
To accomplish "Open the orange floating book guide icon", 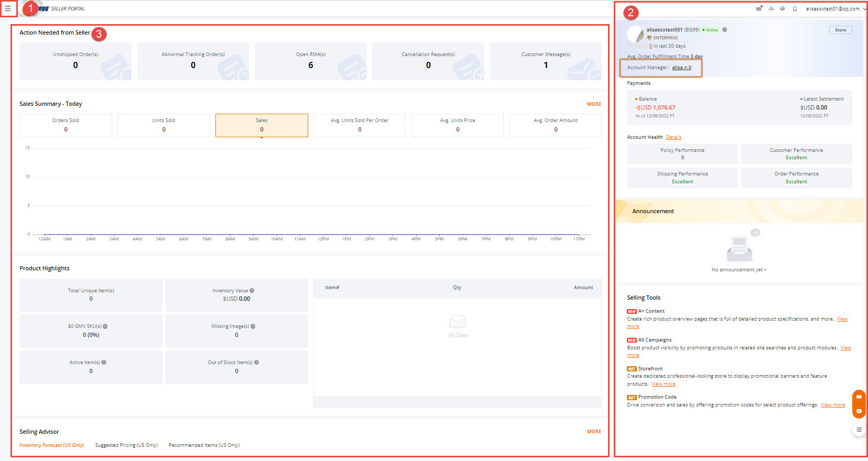I will pos(859,397).
